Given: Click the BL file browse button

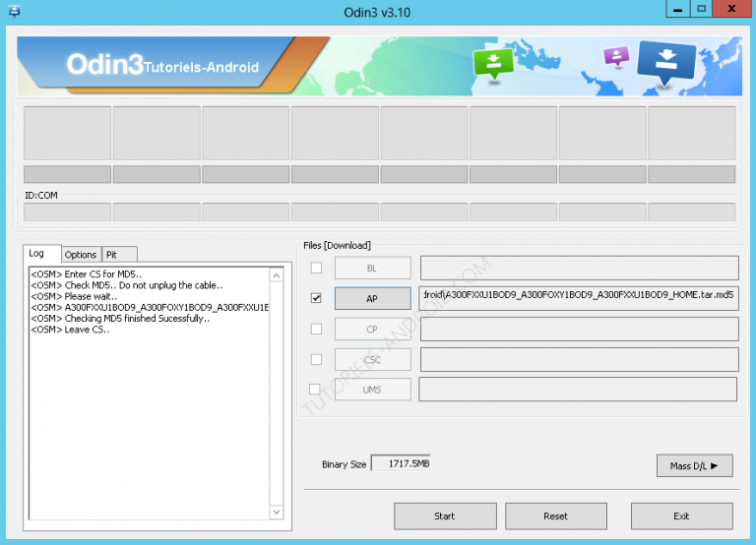Looking at the screenshot, I should [373, 268].
